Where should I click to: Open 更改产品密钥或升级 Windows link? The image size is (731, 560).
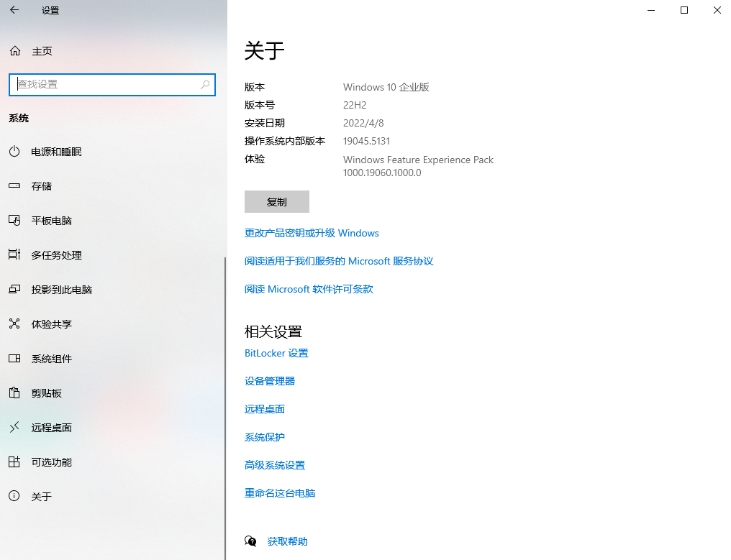[312, 232]
